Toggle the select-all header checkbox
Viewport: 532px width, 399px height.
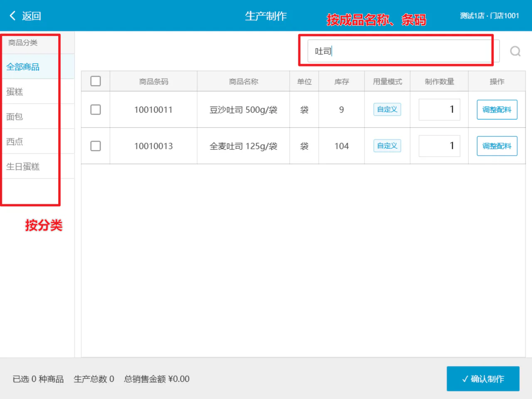pyautogui.click(x=96, y=81)
